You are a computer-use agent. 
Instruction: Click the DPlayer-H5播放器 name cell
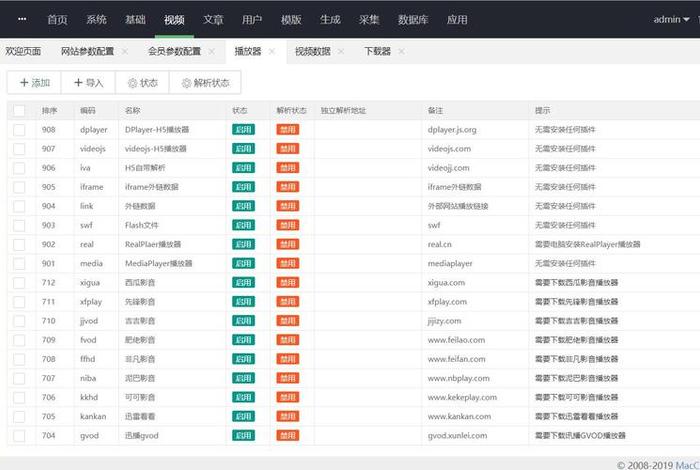tap(157, 129)
